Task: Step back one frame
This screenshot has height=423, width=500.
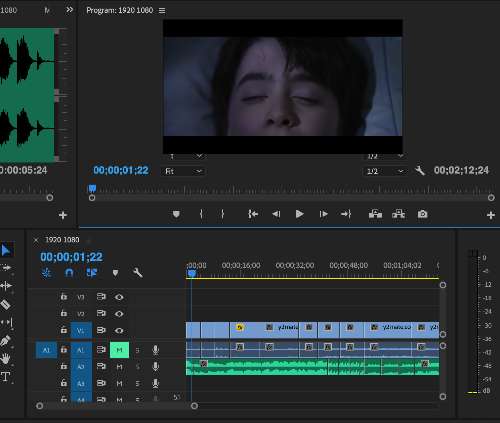Action: 276,214
